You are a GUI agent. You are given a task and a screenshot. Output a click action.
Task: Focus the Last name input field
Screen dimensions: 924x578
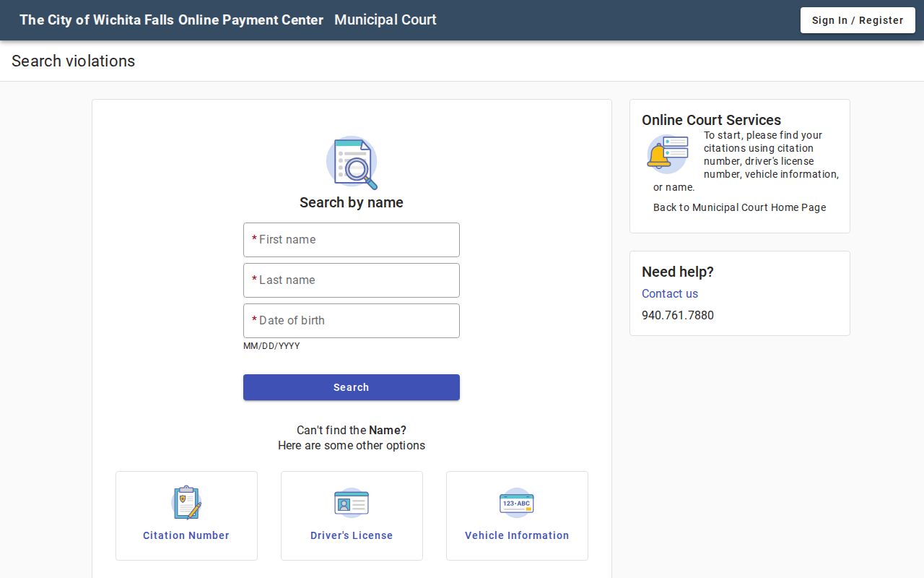point(352,280)
